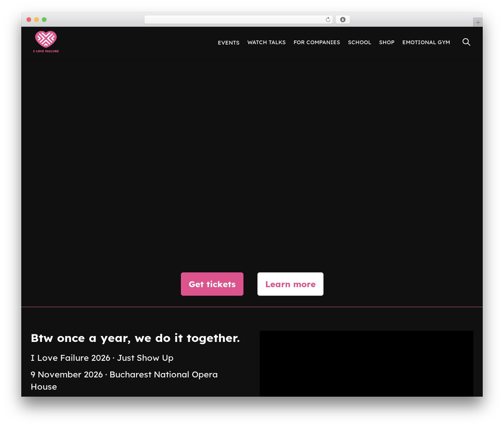Viewport: 504px width, 427px height.
Task: Go to Watch Talks
Action: (x=267, y=42)
